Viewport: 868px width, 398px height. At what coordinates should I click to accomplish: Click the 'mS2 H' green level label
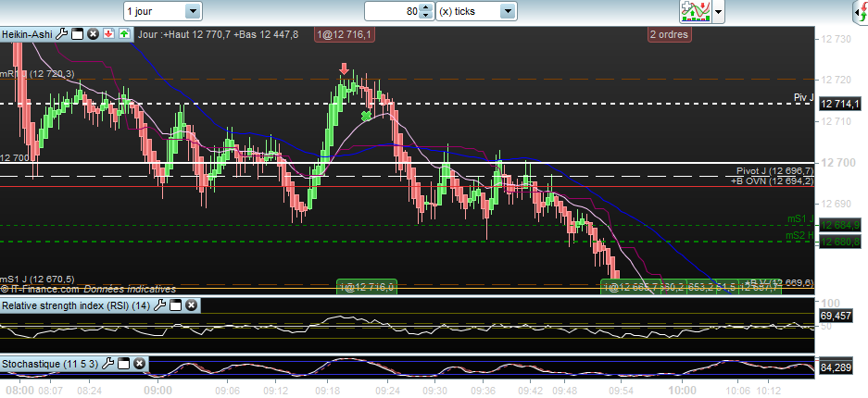pyautogui.click(x=799, y=236)
